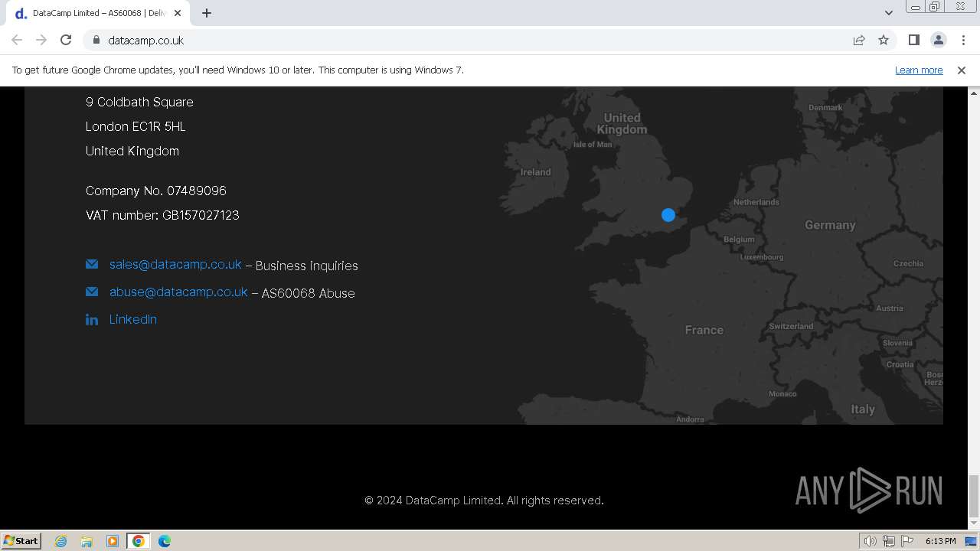Go forward in browser history
This screenshot has height=551, width=980.
click(41, 40)
